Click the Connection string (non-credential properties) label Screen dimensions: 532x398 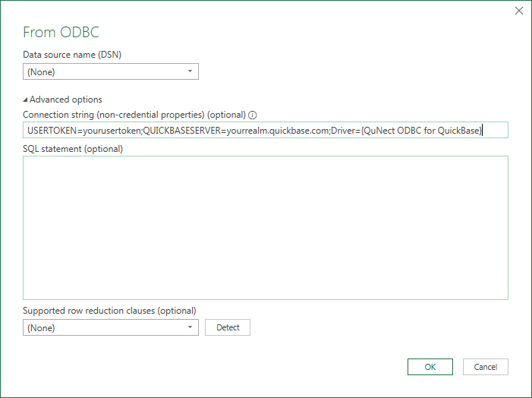(134, 115)
